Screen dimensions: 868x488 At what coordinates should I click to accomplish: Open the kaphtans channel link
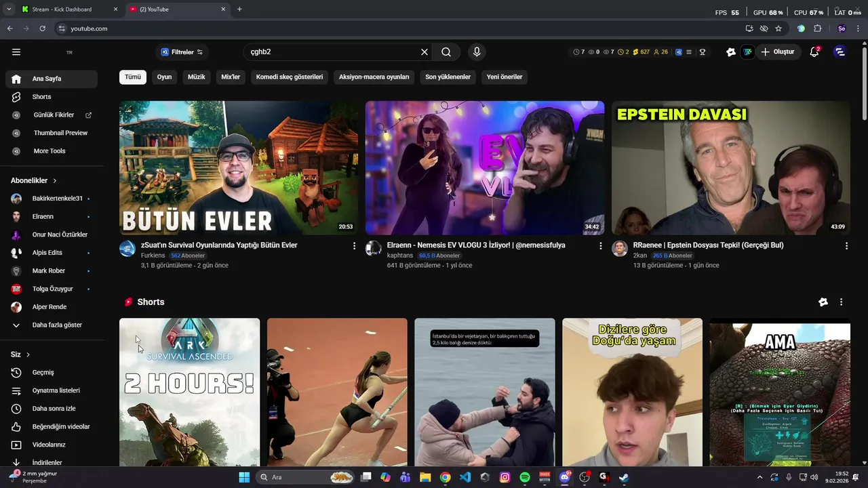[400, 256]
